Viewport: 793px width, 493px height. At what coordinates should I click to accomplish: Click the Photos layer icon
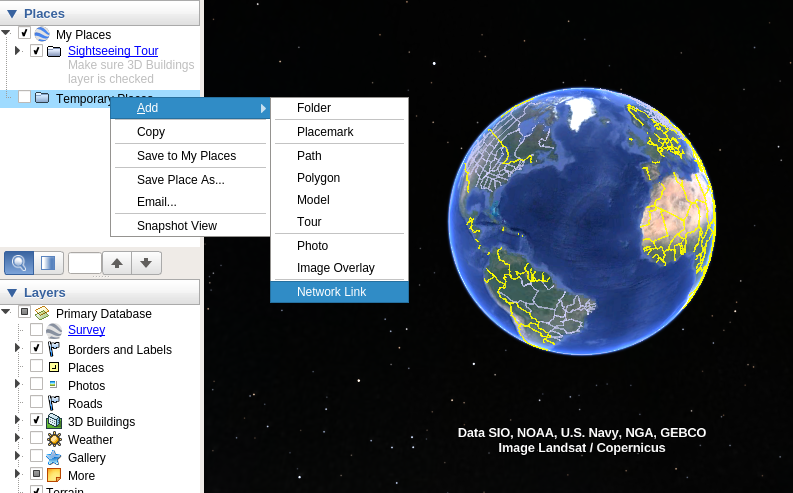[x=53, y=384]
